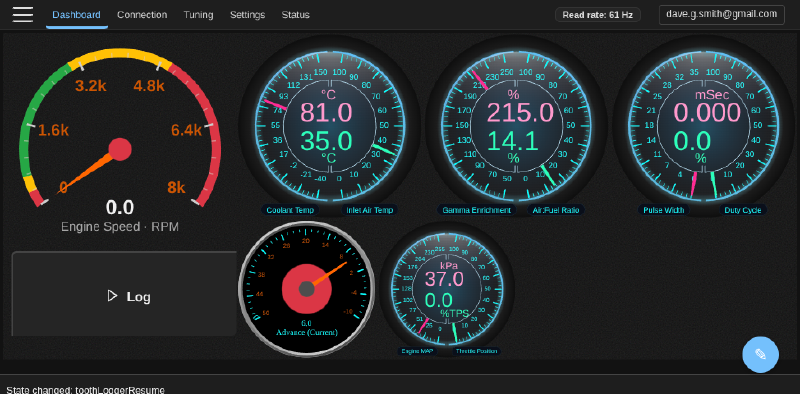The image size is (800, 394).
Task: Click the 0.000 mSec pulse width value
Action: (707, 113)
